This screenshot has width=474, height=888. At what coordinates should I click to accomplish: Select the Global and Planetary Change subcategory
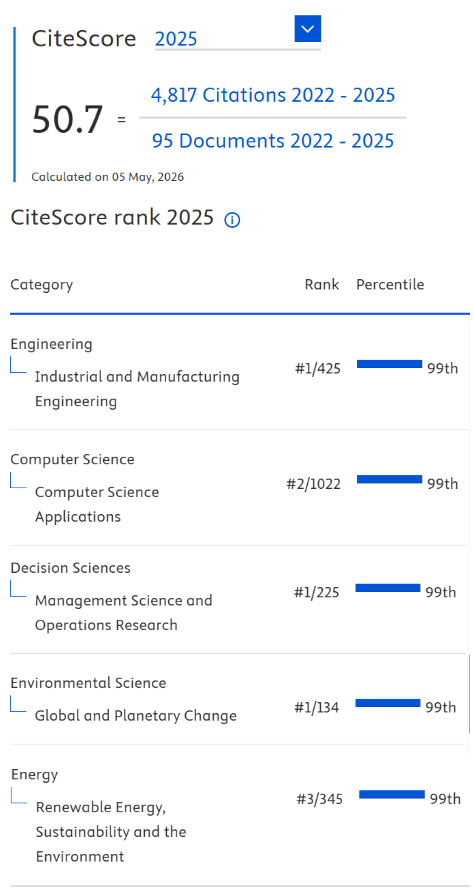136,715
